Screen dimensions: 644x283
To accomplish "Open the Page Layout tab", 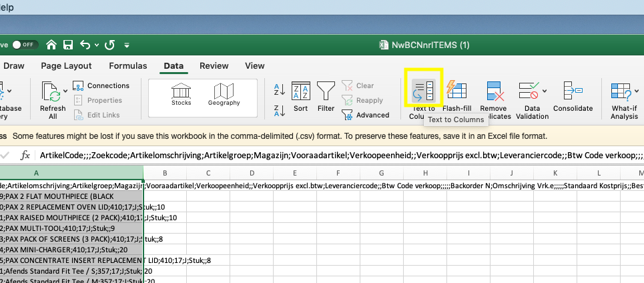I will coord(67,65).
